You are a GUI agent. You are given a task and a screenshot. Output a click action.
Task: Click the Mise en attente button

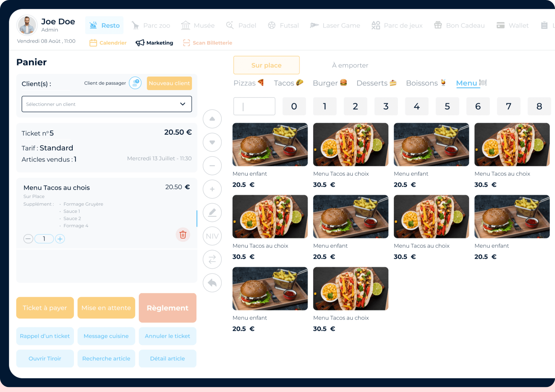click(106, 307)
